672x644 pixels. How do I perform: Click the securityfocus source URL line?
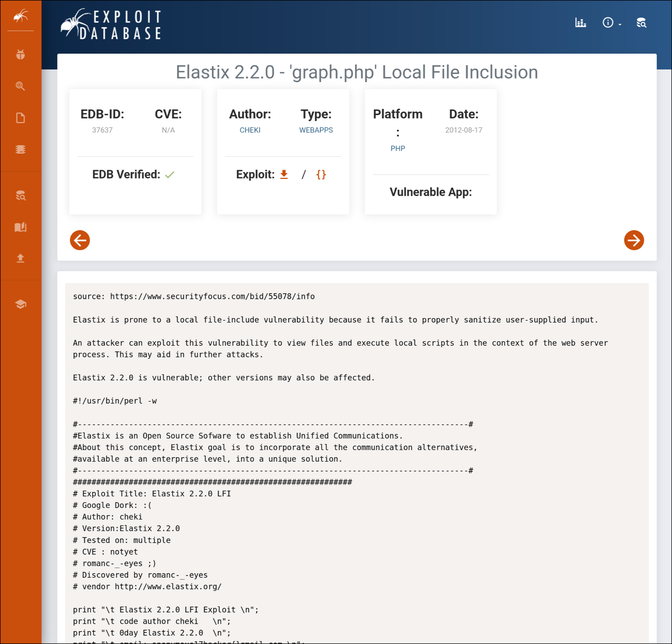(194, 296)
